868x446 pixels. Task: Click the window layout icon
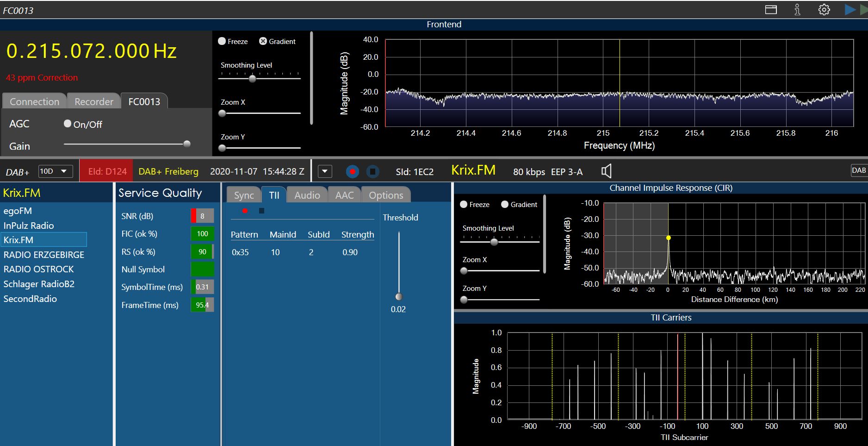[x=771, y=10]
